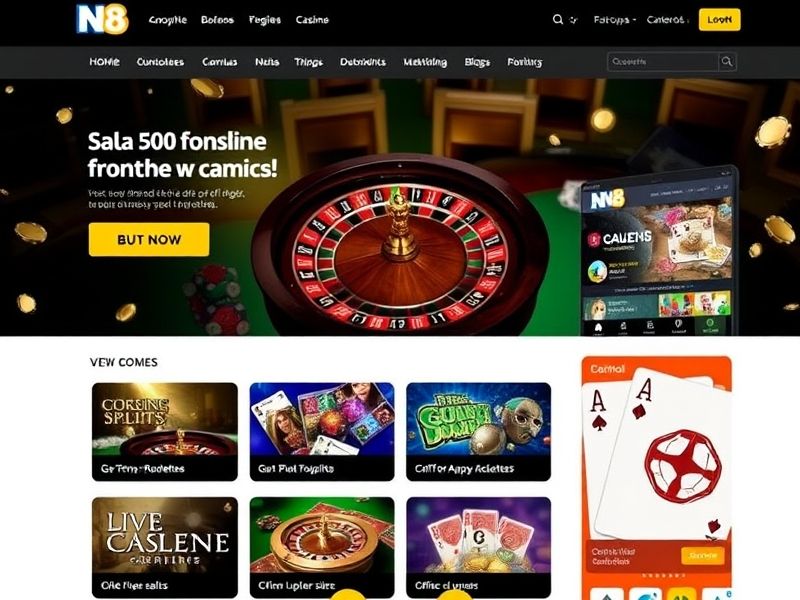Expand the Caneros dropdown in header
The width and height of the screenshot is (800, 600).
[x=667, y=20]
